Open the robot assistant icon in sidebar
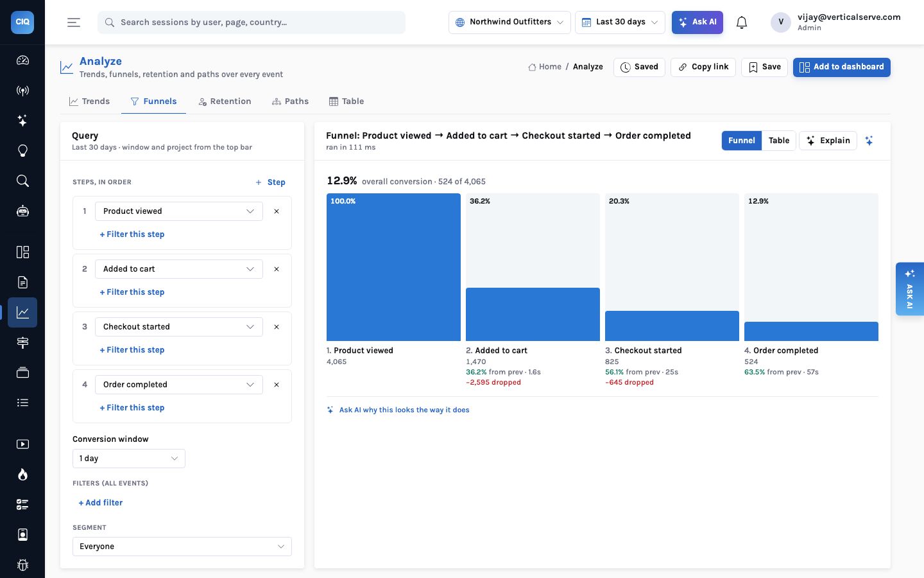The height and width of the screenshot is (578, 924). click(22, 211)
